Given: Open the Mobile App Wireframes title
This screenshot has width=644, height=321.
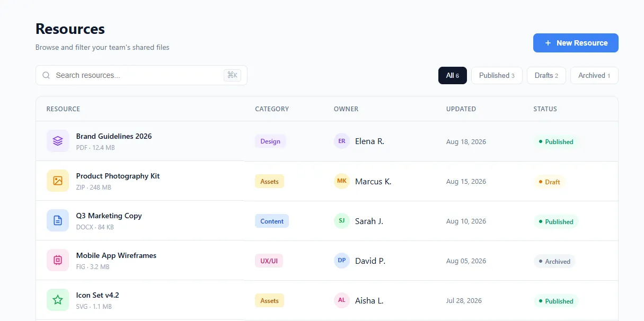Looking at the screenshot, I should [x=116, y=255].
